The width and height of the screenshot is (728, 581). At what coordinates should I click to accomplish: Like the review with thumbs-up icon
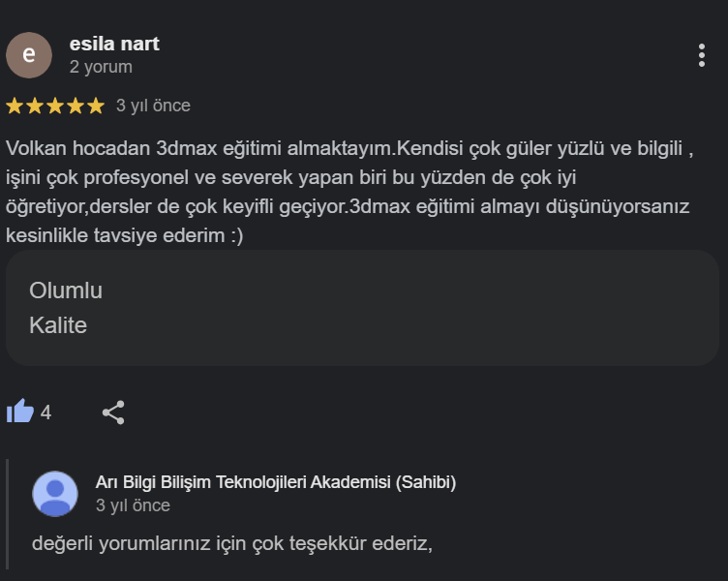(19, 412)
